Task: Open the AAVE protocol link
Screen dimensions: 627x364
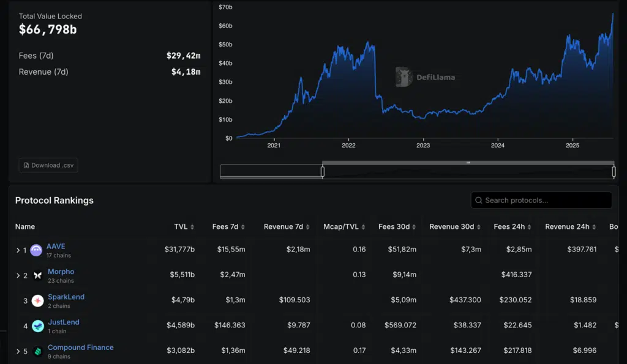Action: coord(56,246)
